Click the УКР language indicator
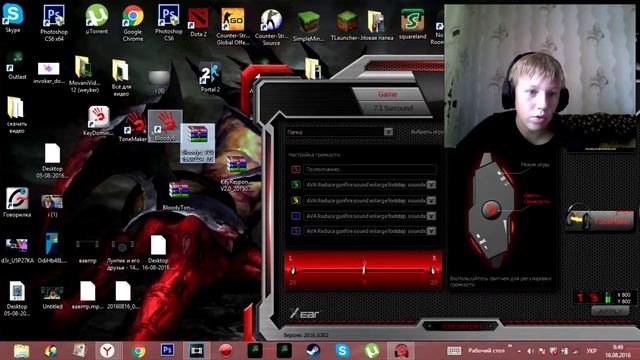 point(591,351)
